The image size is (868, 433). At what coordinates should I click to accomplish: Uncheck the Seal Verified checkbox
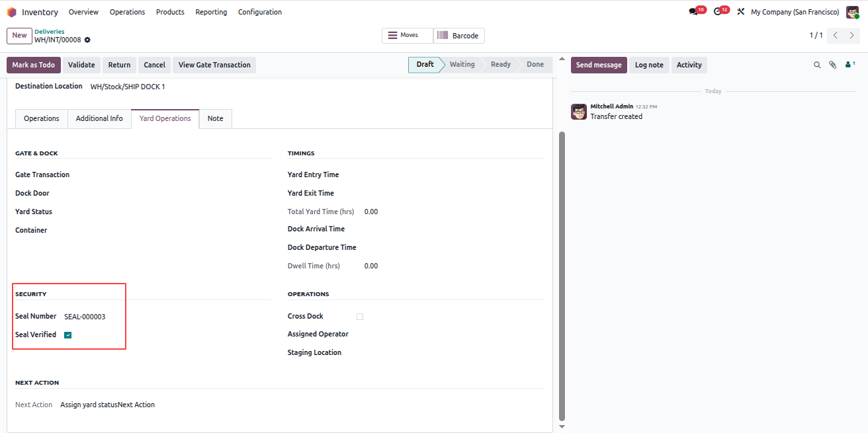(68, 335)
